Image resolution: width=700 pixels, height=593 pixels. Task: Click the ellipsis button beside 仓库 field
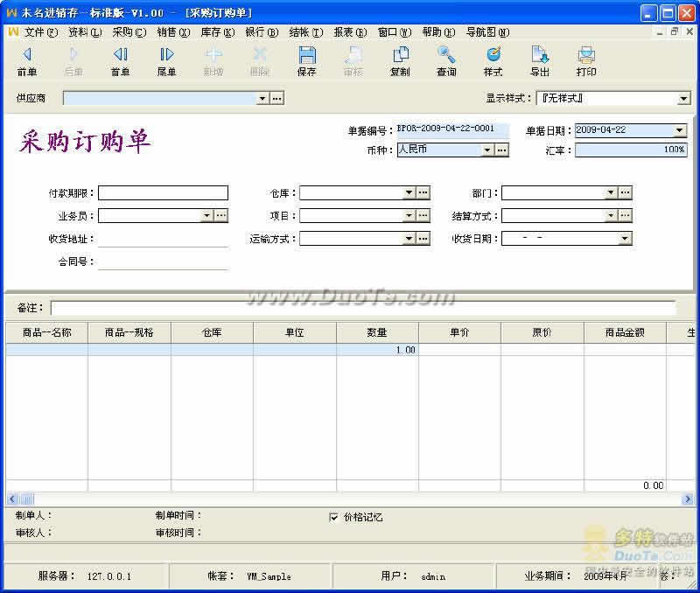click(423, 192)
